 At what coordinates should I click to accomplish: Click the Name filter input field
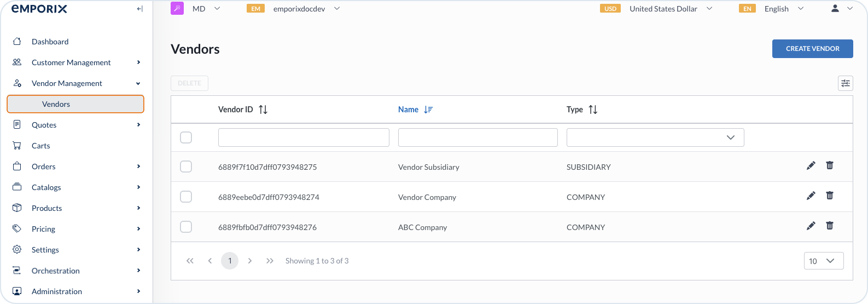(477, 137)
